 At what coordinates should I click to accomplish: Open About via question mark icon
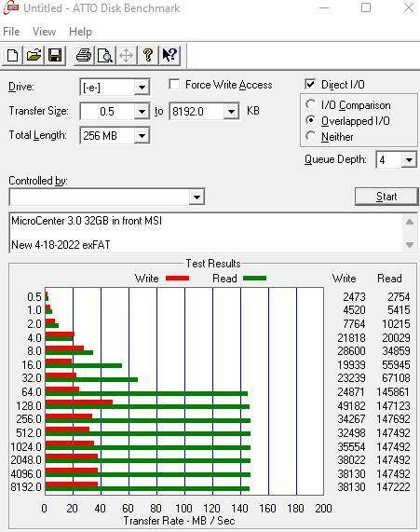coord(147,55)
